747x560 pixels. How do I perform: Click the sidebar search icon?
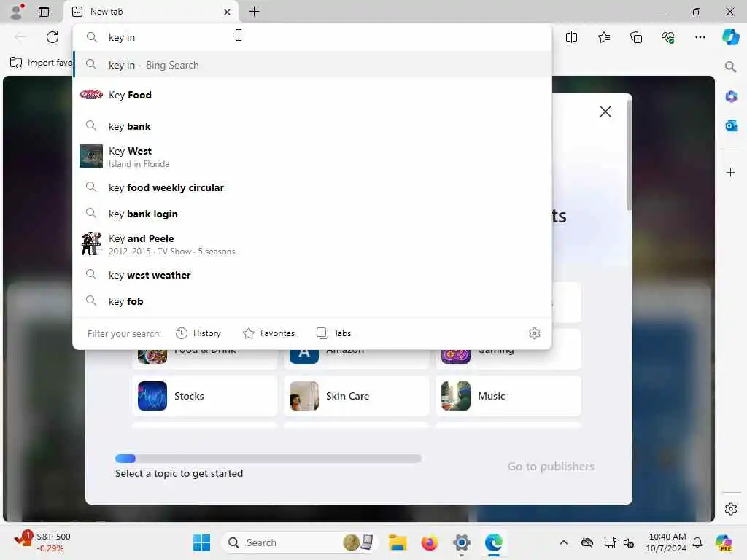click(730, 66)
